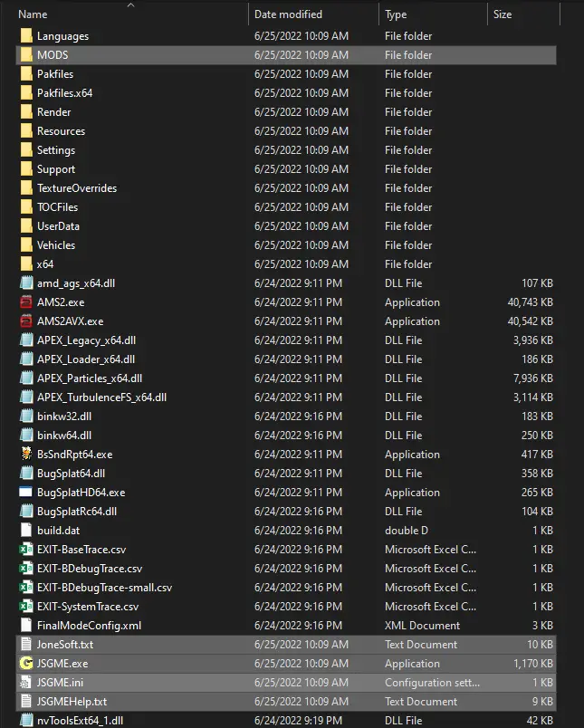
Task: Click the AMS2.exe application icon
Action: 26,302
